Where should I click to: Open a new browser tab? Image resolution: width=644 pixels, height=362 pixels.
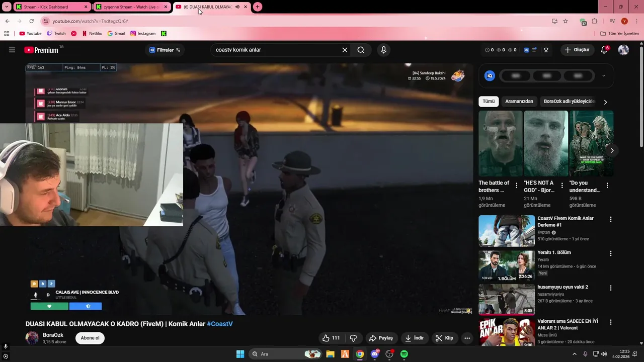coord(258,7)
